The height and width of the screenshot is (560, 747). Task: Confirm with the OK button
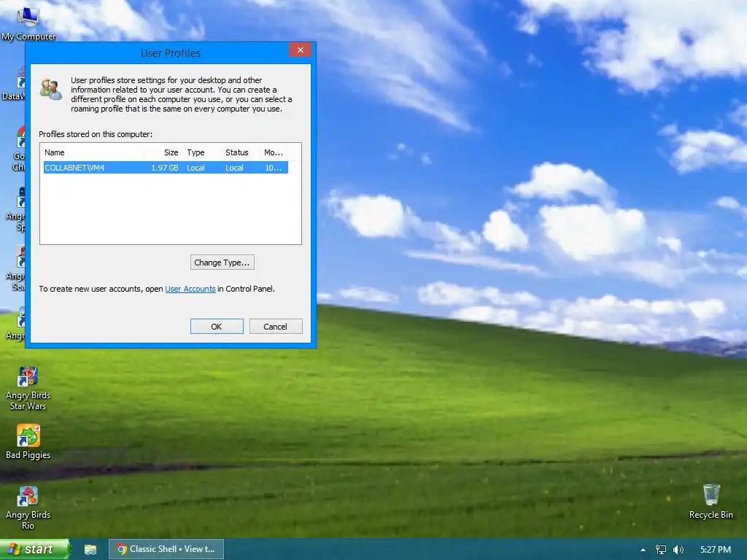pos(217,326)
